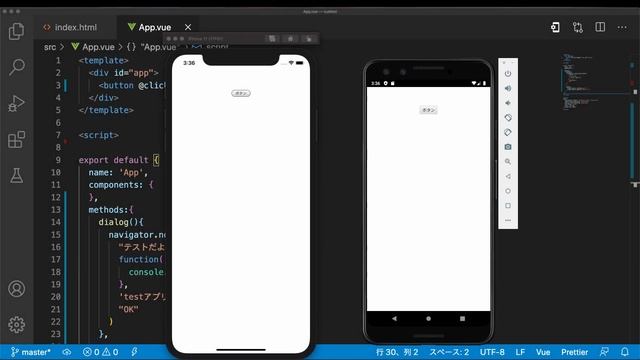
Task: Click emulator toolbar back triangle
Action: coord(508,176)
